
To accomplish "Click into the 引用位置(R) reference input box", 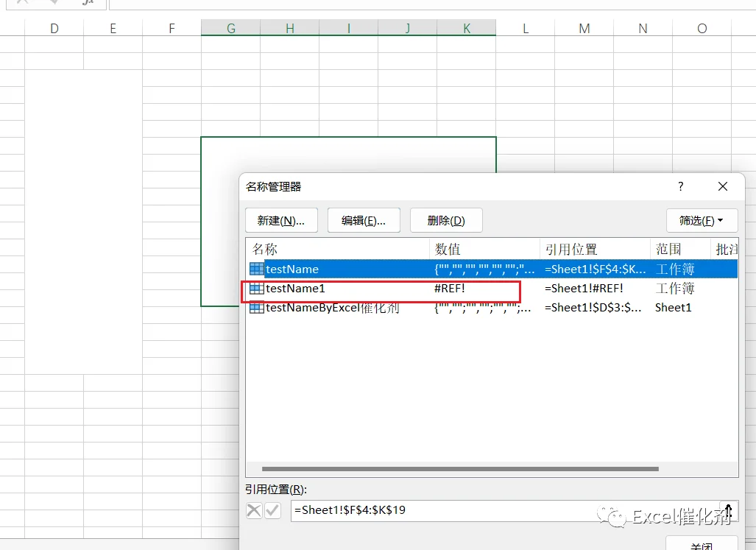I will point(504,510).
